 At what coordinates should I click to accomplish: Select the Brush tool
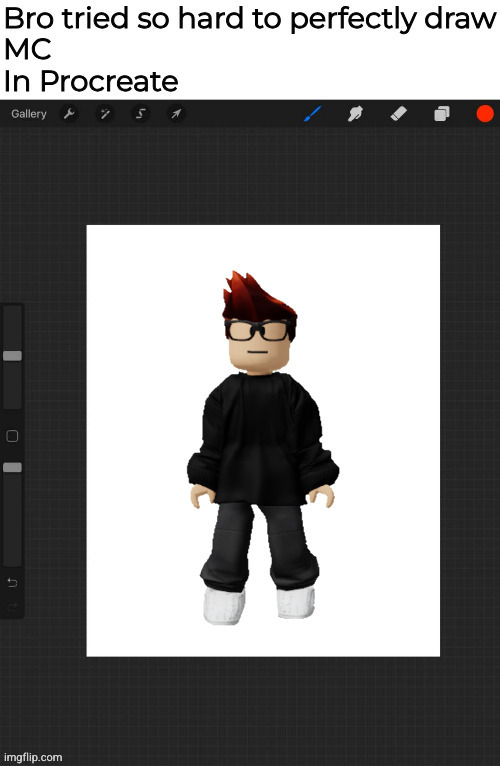[312, 114]
